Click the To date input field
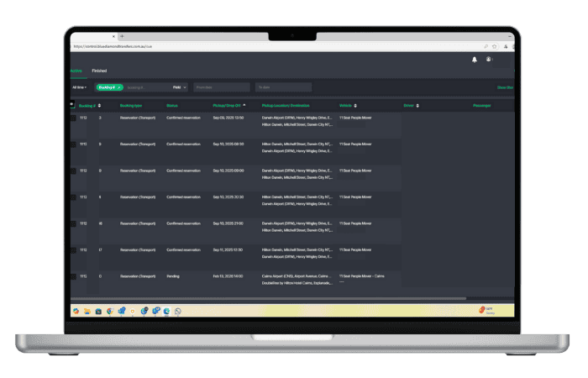 [283, 87]
